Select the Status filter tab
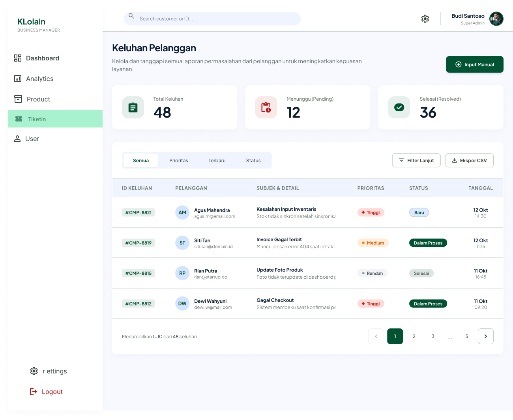 coord(253,160)
